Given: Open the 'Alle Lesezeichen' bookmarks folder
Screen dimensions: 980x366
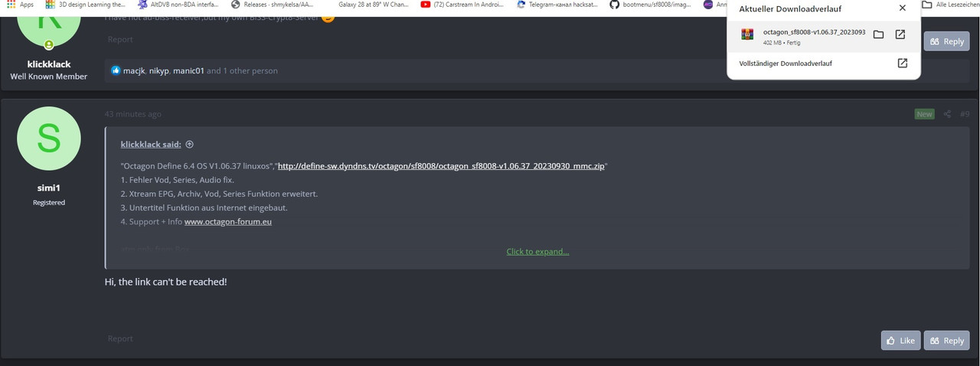Looking at the screenshot, I should click(x=950, y=5).
